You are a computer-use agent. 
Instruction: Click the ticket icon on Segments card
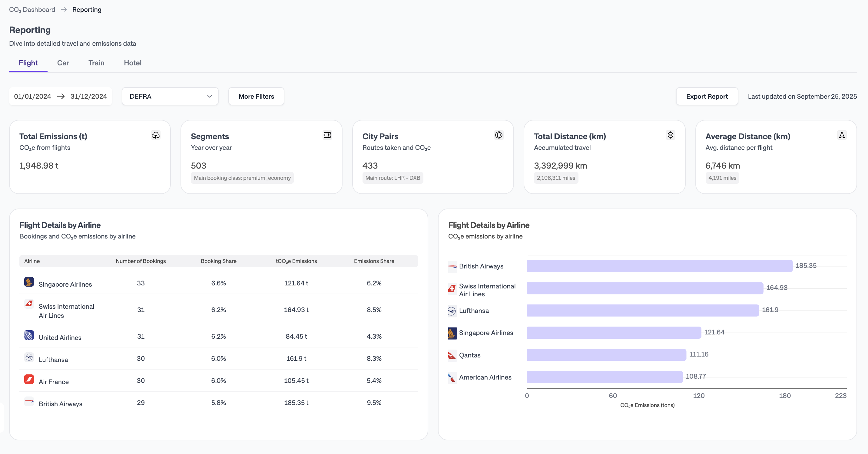click(x=327, y=135)
